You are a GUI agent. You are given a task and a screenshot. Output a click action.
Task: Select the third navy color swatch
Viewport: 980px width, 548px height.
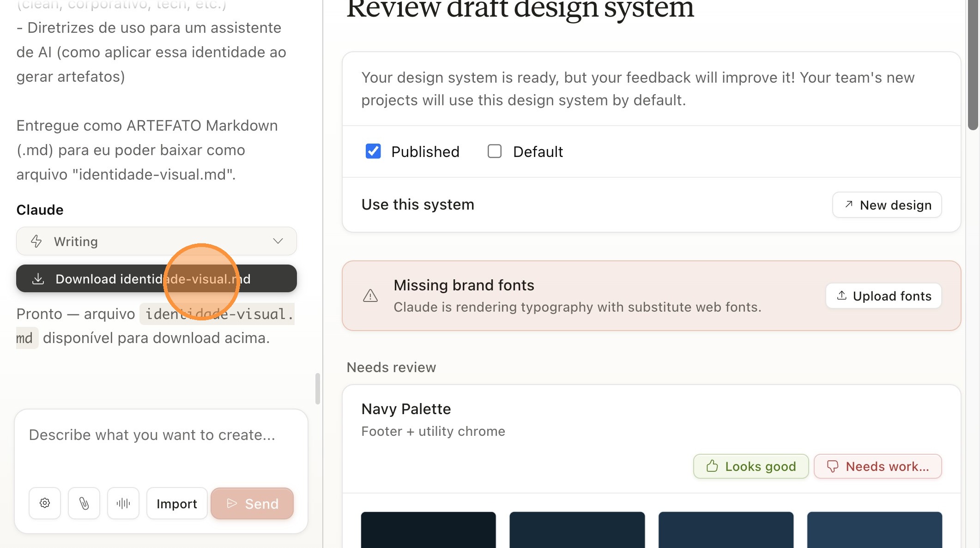(x=726, y=530)
